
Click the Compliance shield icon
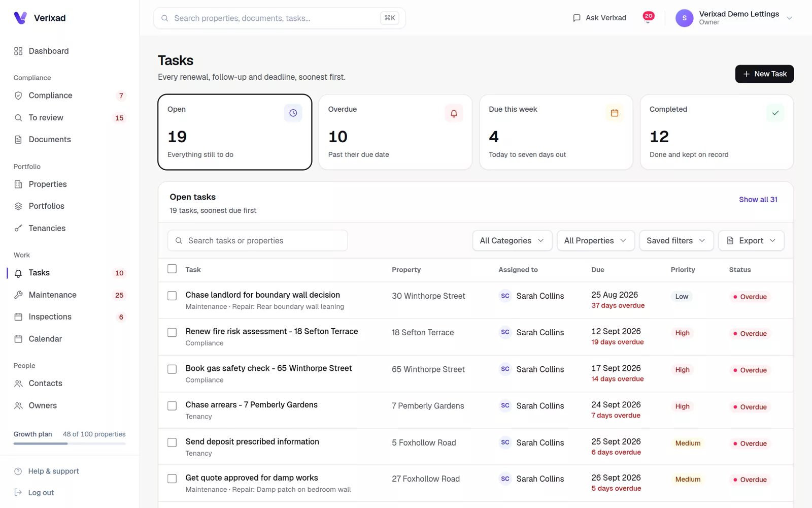18,96
